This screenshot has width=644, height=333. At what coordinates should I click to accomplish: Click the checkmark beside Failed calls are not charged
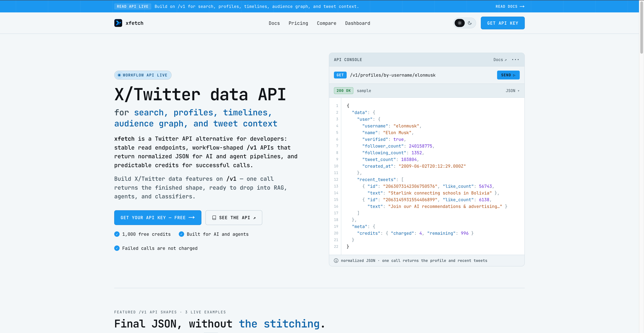[117, 248]
